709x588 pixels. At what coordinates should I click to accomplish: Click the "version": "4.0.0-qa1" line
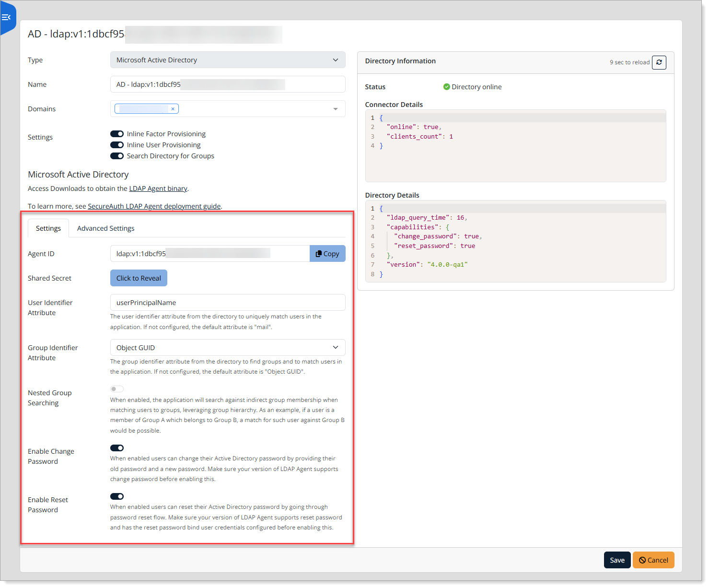tap(427, 265)
